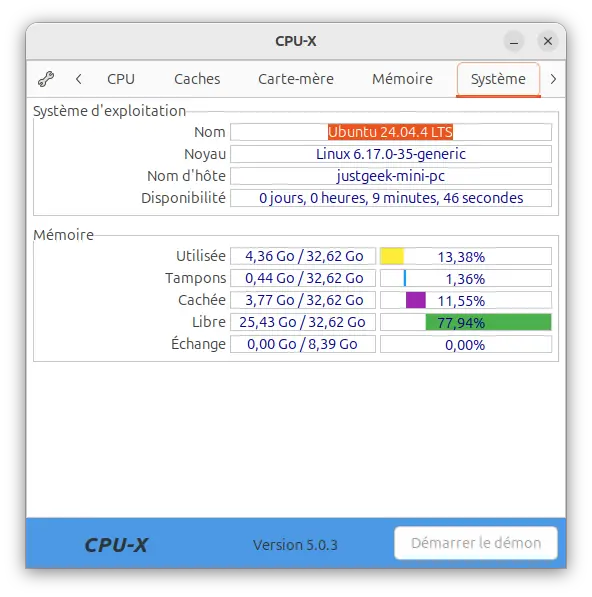The image size is (592, 597).
Task: Minimize the CPU-X window
Action: (x=514, y=41)
